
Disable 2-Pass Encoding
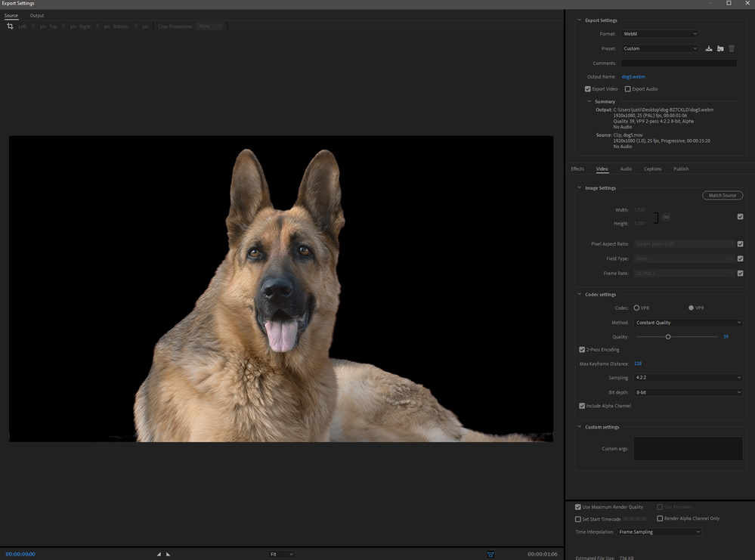581,349
